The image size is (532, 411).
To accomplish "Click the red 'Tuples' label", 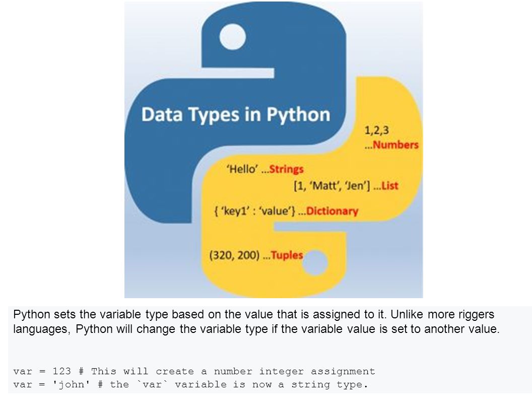I will [287, 255].
